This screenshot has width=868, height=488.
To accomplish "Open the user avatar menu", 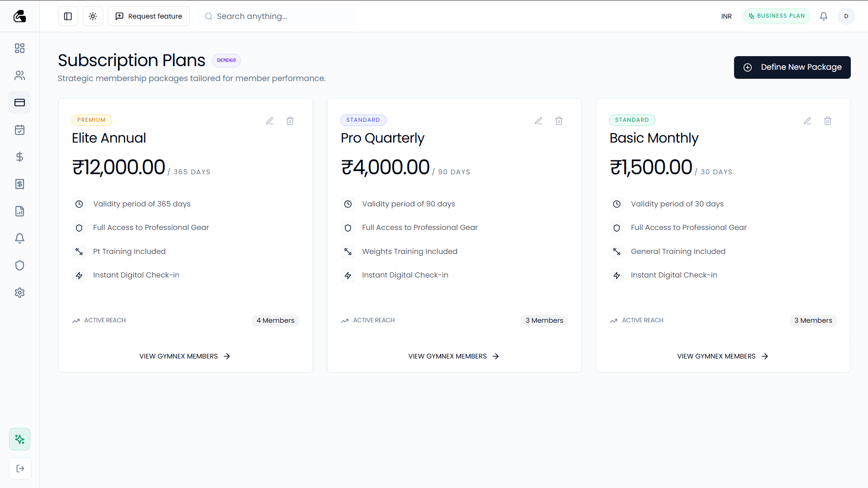I will click(846, 16).
